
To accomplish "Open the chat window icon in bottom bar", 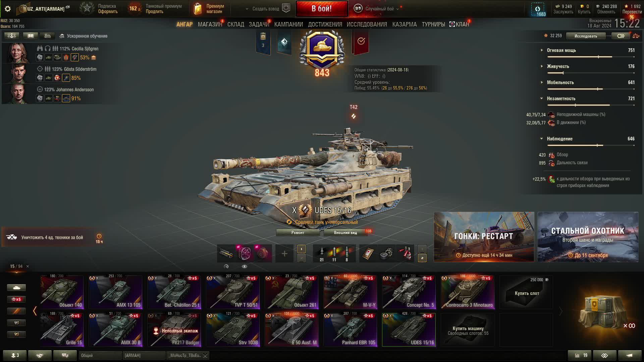I will pos(65,355).
